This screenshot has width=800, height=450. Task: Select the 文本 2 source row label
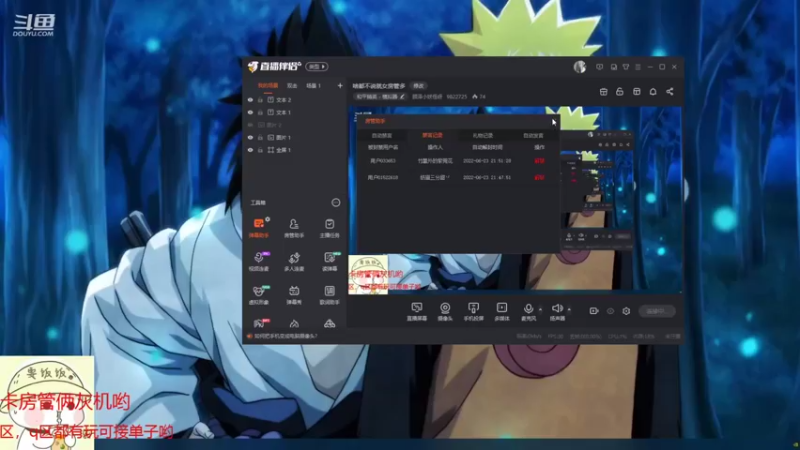click(x=283, y=100)
